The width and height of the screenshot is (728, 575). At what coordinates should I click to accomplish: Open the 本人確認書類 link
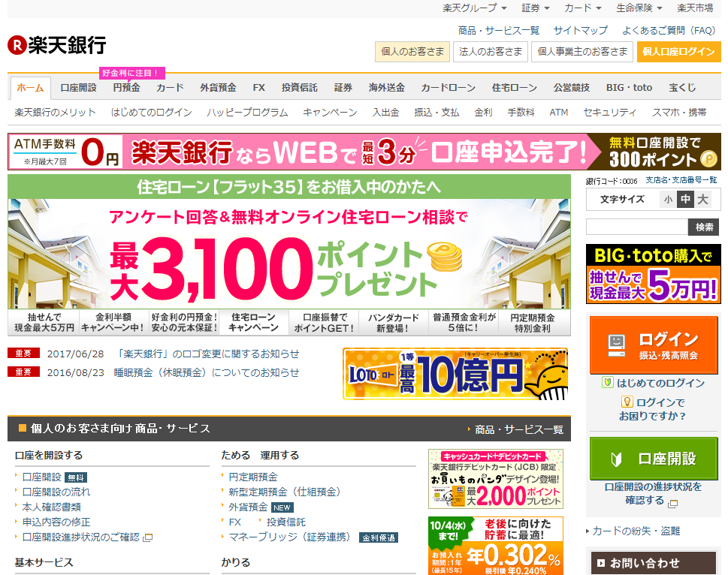pos(52,507)
